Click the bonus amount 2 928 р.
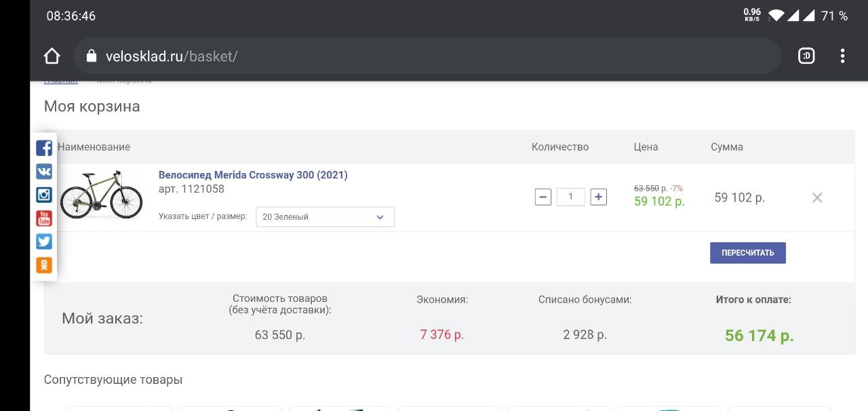The height and width of the screenshot is (411, 868). pos(585,334)
